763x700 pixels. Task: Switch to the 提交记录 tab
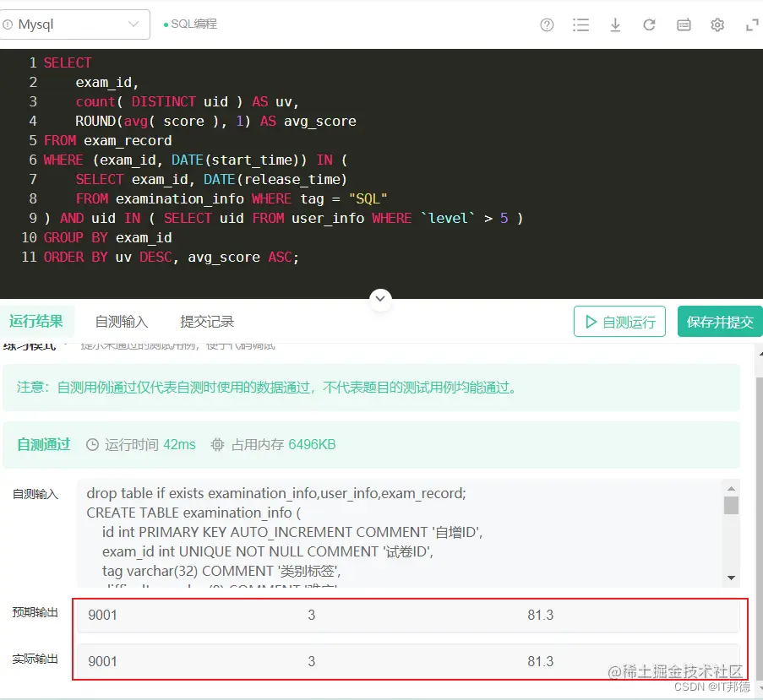(207, 322)
